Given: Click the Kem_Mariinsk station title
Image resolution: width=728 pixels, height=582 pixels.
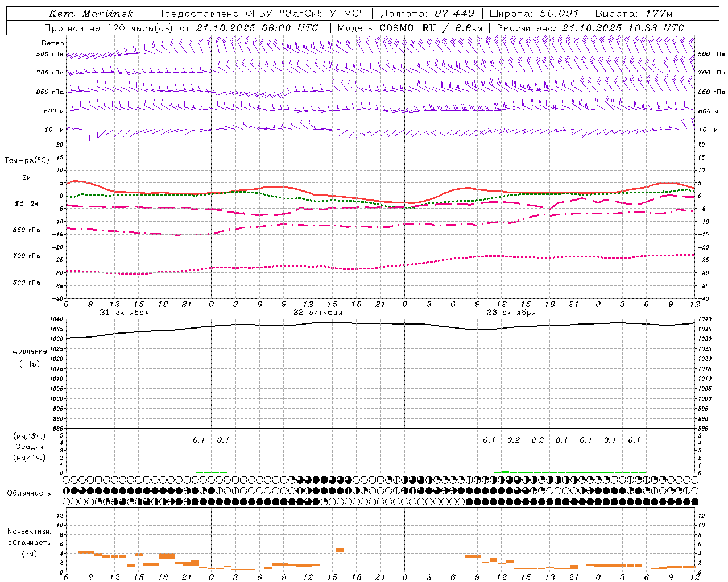Looking at the screenshot, I should tap(91, 14).
